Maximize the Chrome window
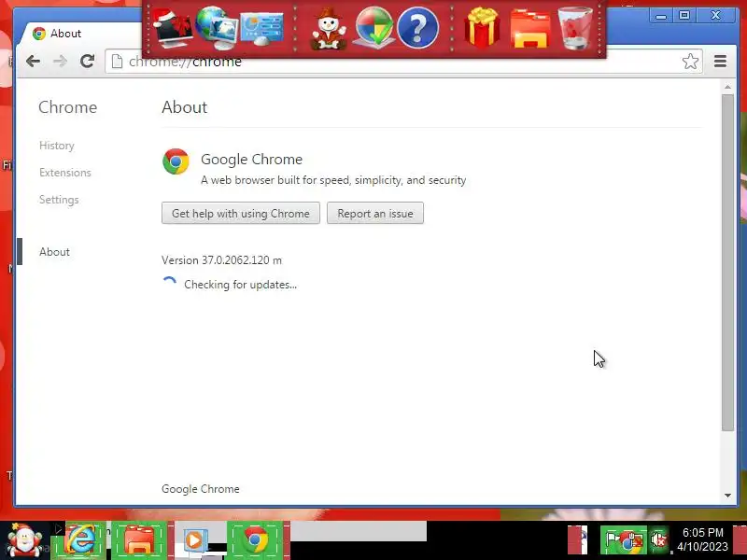Screen dimensions: 747x560 pos(684,16)
